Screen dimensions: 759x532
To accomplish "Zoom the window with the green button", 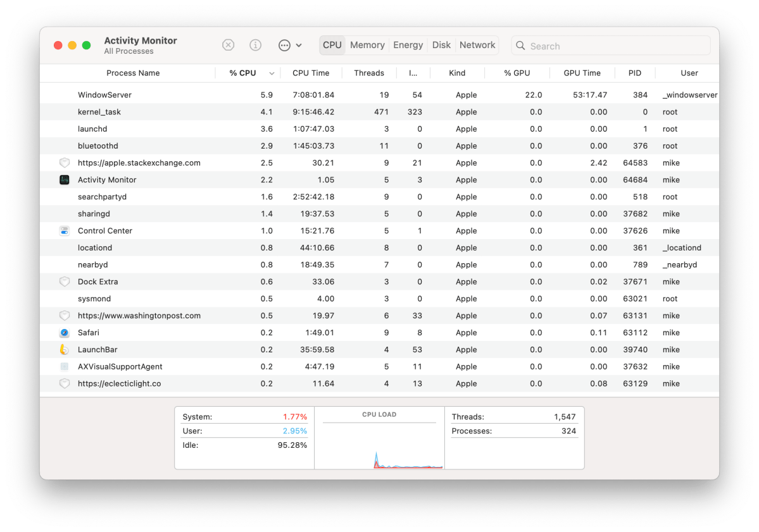I will tap(86, 46).
